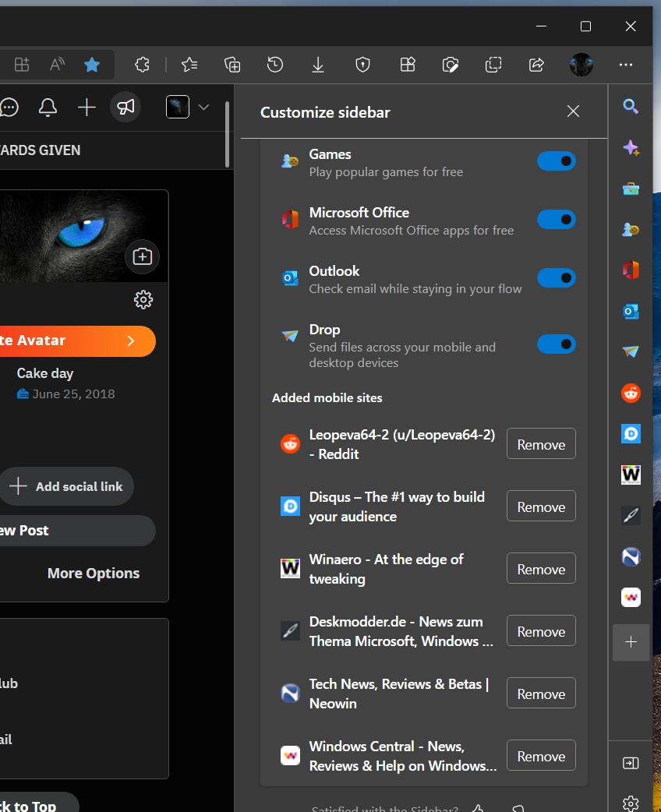
Task: Open the Discover sparkle icon in sidebar
Action: coord(631,147)
